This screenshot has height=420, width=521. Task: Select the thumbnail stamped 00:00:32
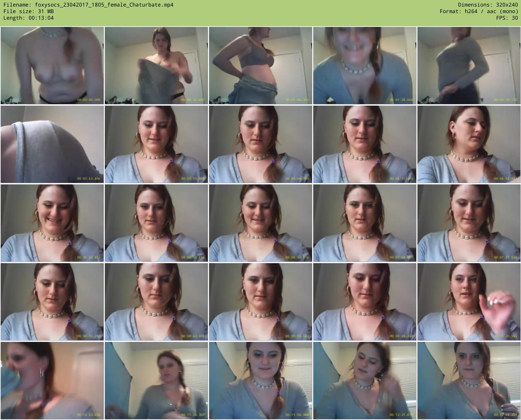(156, 66)
